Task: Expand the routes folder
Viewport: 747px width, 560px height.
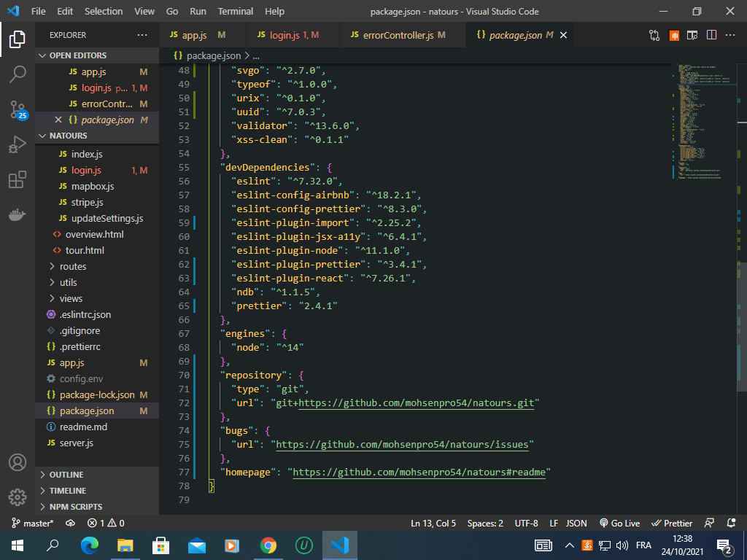Action: (96, 267)
